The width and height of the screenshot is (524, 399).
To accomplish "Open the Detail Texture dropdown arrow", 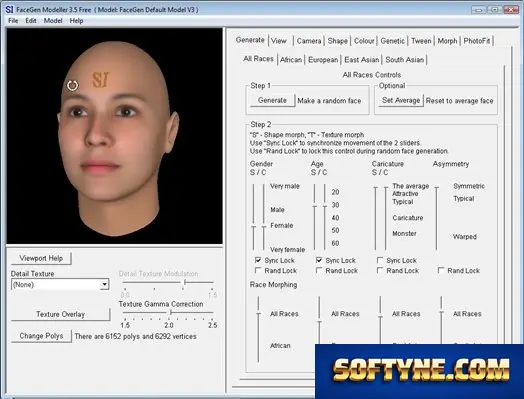I will [x=105, y=284].
